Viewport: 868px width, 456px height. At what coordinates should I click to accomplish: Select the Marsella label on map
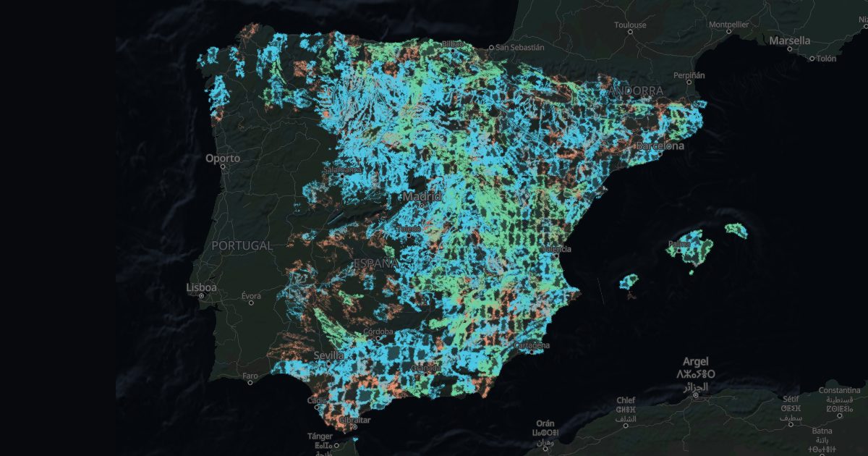[x=790, y=41]
